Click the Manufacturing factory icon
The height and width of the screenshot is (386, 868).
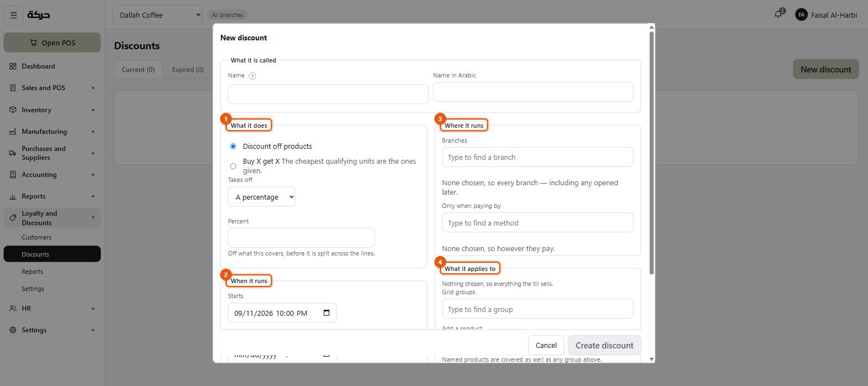[x=13, y=132]
